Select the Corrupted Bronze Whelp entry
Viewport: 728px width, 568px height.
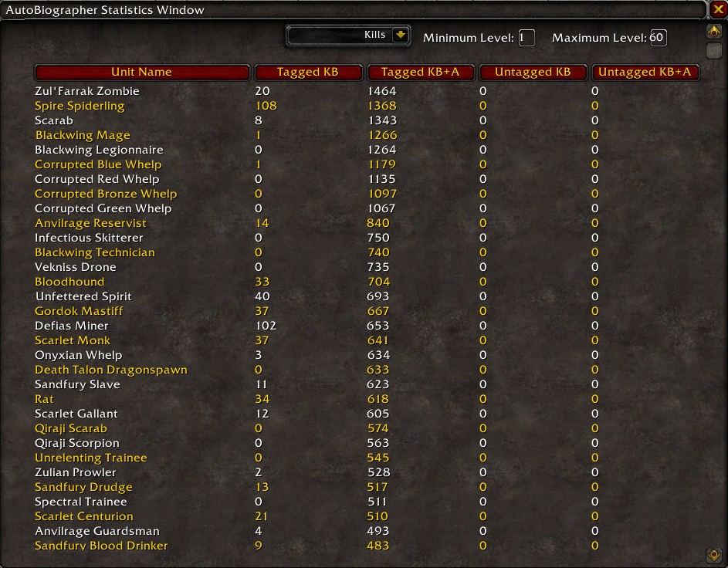[x=106, y=194]
